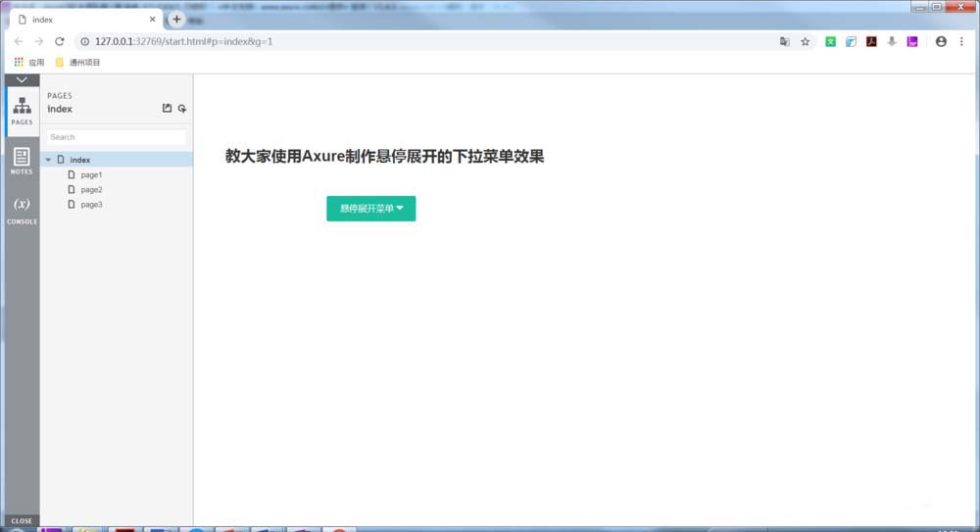The image size is (980, 532).
Task: Collapse the sidebar using top chevron
Action: click(22, 79)
